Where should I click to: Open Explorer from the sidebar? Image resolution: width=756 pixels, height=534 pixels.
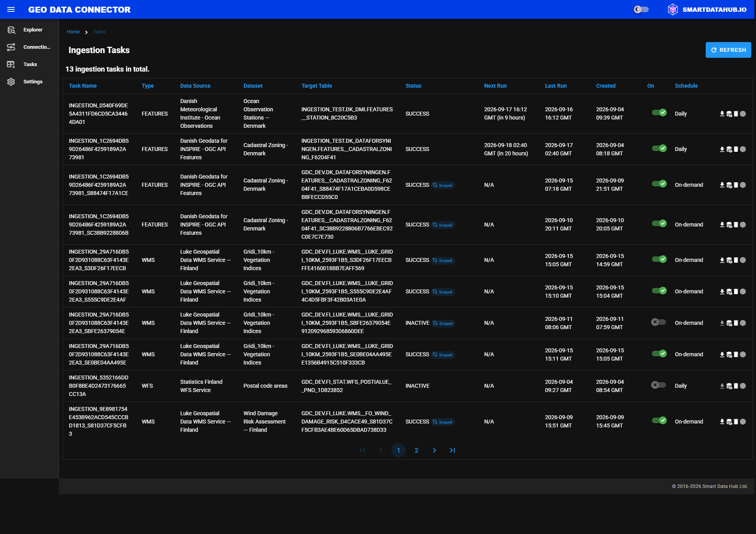pos(29,30)
